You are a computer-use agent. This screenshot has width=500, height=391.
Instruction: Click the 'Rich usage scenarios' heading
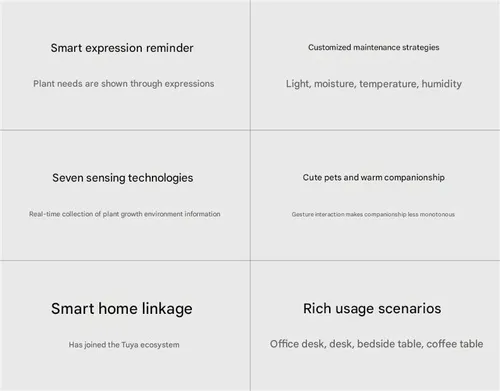point(372,309)
